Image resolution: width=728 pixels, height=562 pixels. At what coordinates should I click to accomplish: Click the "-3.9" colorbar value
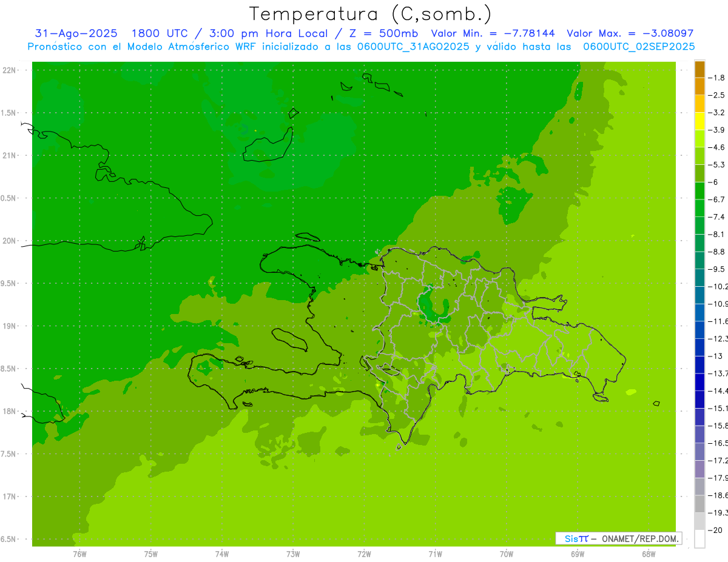point(717,130)
